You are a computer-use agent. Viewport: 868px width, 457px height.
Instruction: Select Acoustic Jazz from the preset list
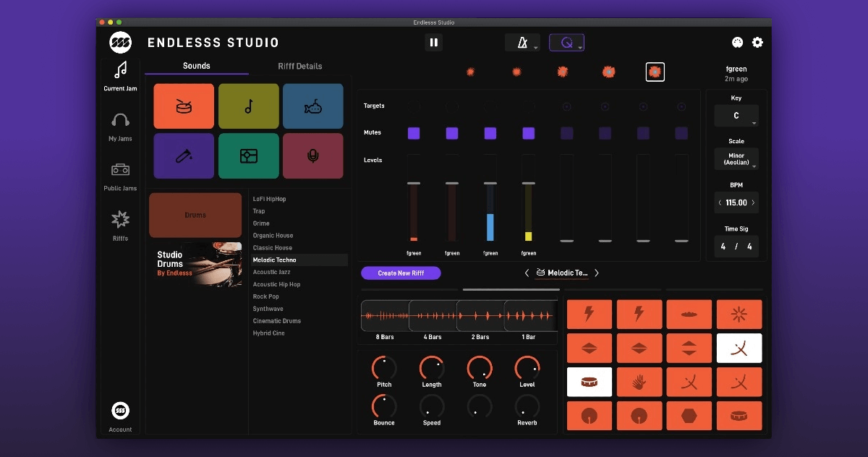click(271, 272)
